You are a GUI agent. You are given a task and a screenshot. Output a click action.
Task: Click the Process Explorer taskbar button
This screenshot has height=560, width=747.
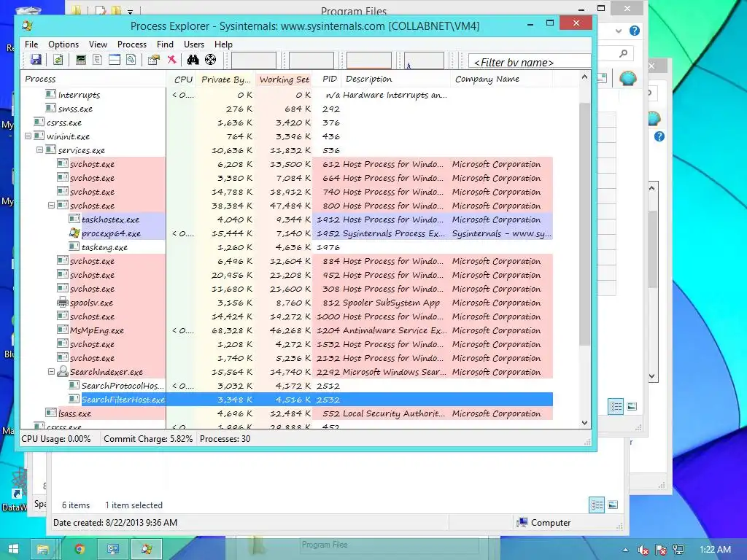click(147, 549)
